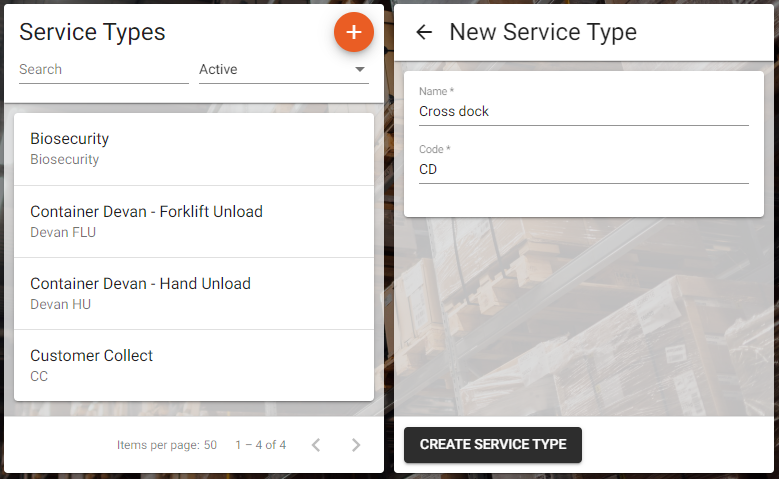The image size is (779, 479).
Task: Click the Create Service Type button
Action: [493, 445]
